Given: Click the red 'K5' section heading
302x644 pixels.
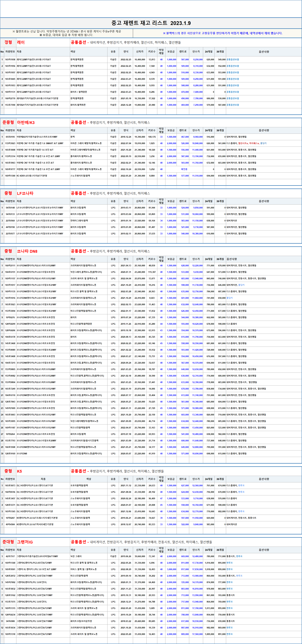Looking at the screenshot, I should click(19, 471).
